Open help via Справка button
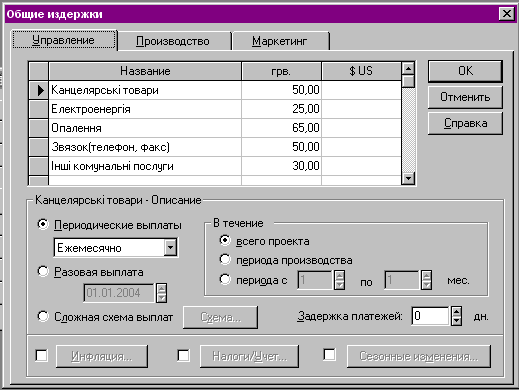 click(465, 123)
